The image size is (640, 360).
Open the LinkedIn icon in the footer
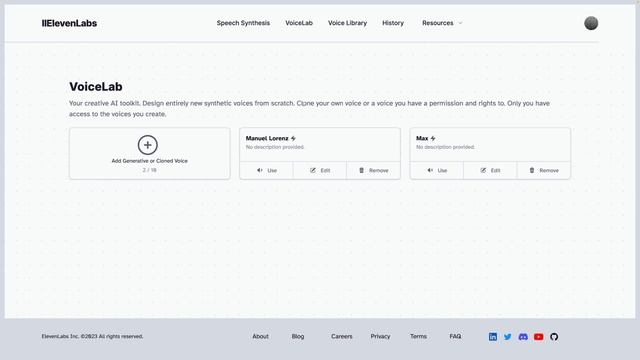493,337
